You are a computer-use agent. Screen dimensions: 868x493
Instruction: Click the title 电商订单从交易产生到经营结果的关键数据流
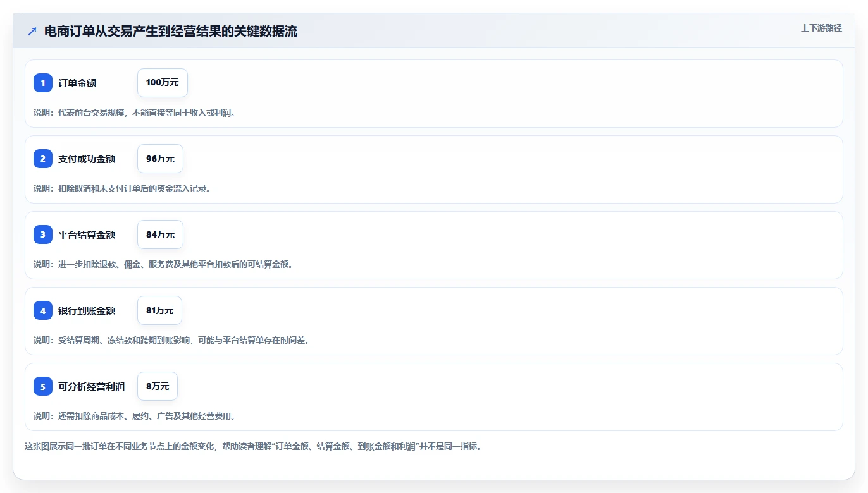(171, 32)
